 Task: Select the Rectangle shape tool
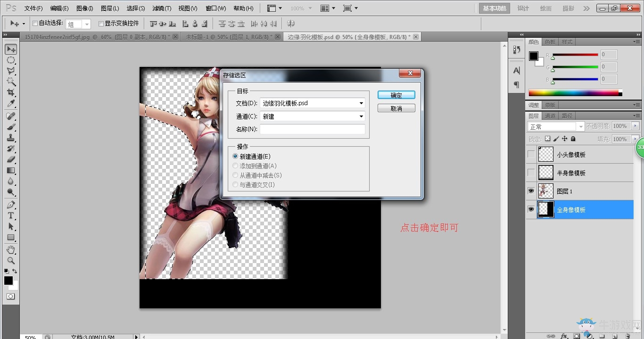(11, 237)
